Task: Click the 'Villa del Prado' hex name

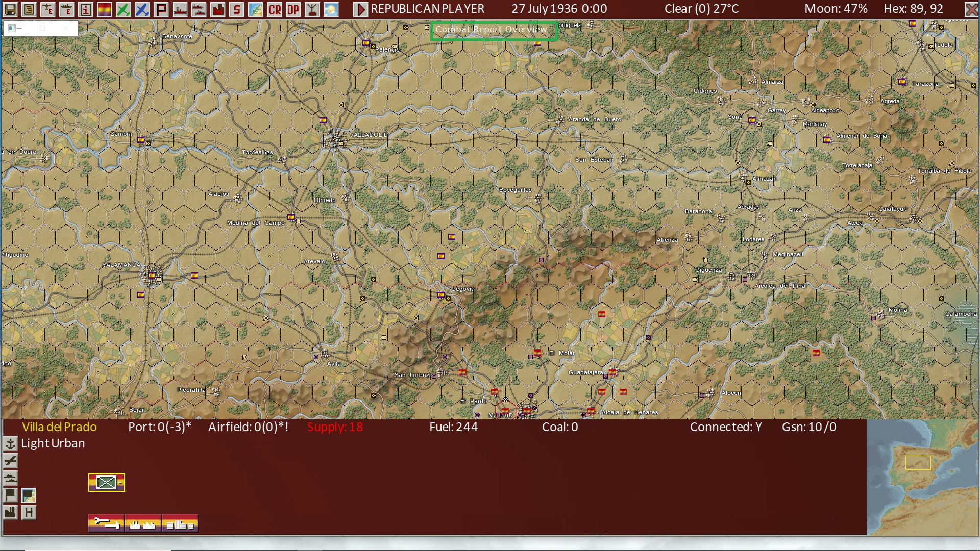Action: coord(59,427)
